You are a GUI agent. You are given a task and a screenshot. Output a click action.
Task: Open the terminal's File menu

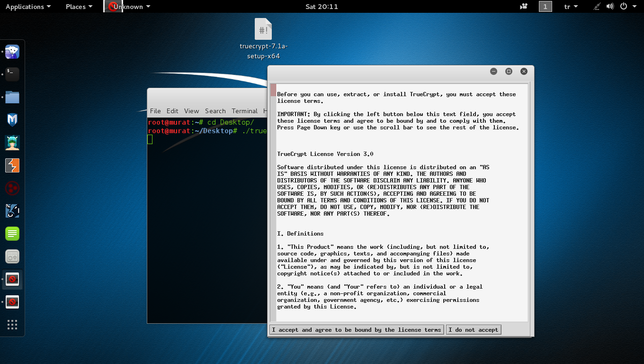(x=155, y=111)
